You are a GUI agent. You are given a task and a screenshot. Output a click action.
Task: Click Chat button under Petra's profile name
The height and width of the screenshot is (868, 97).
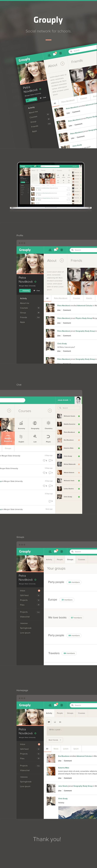pos(36,290)
